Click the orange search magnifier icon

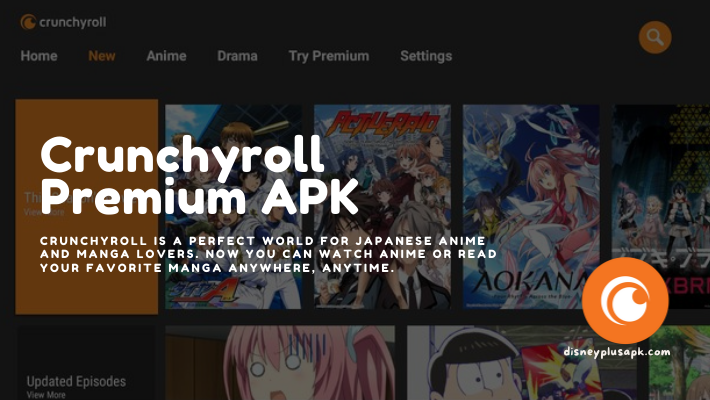655,37
